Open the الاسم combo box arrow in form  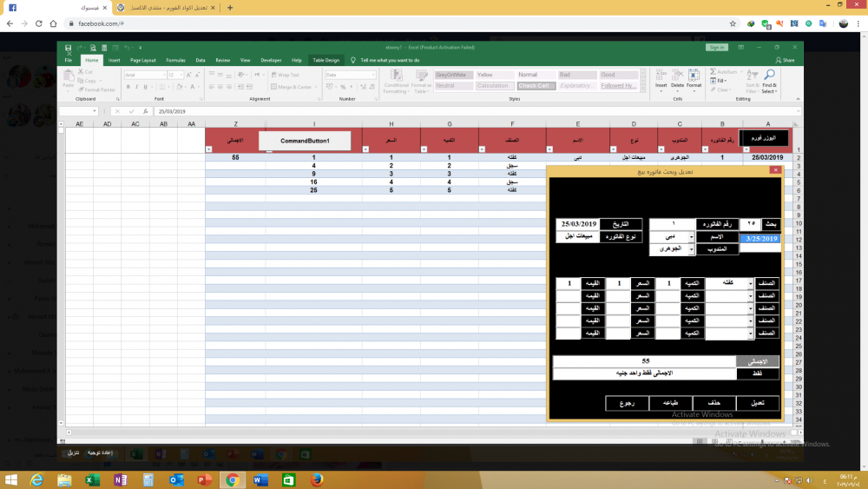pos(692,237)
